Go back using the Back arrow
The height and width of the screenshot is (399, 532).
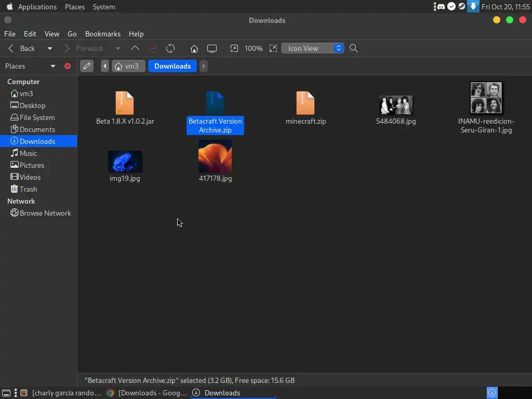point(21,48)
